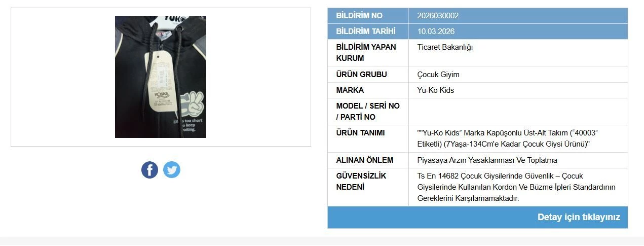Select the ÜRÜN TANIMI label
This screenshot has width=644, height=246.
coord(360,133)
